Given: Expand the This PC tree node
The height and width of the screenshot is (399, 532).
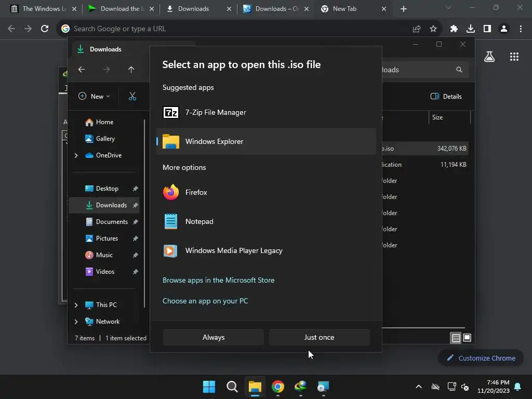Looking at the screenshot, I should (76, 305).
